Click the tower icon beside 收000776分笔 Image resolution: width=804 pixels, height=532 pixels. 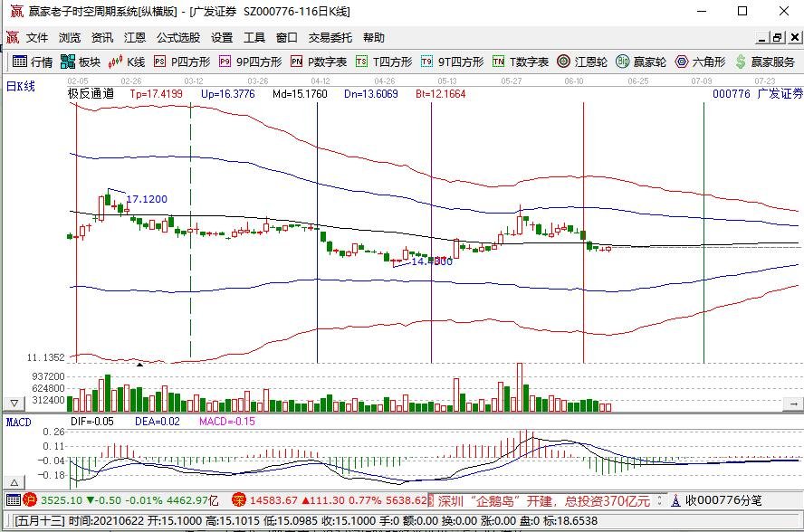[675, 500]
